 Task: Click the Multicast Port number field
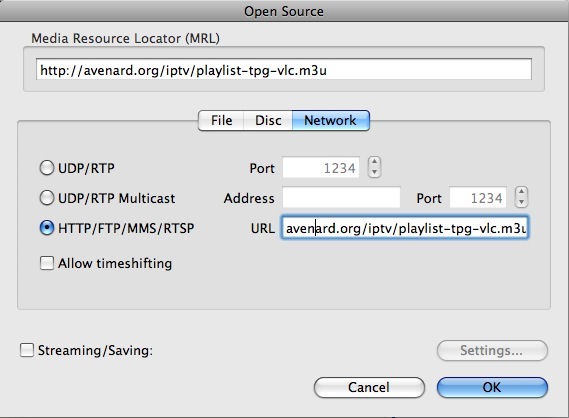pyautogui.click(x=478, y=198)
